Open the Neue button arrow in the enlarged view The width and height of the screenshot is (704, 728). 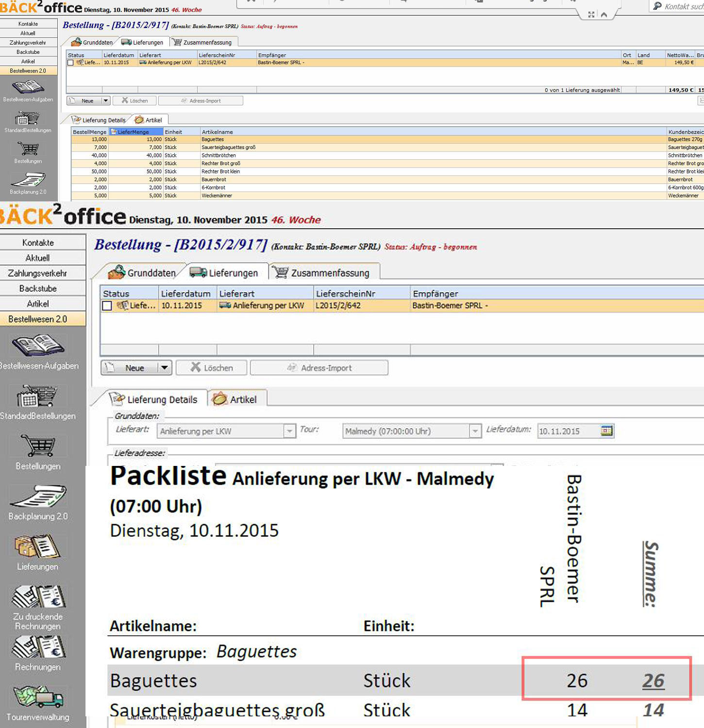point(165,368)
